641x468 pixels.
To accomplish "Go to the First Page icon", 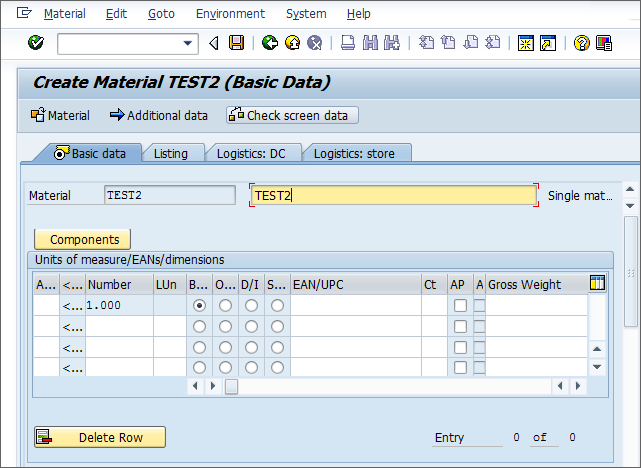I will click(x=426, y=43).
